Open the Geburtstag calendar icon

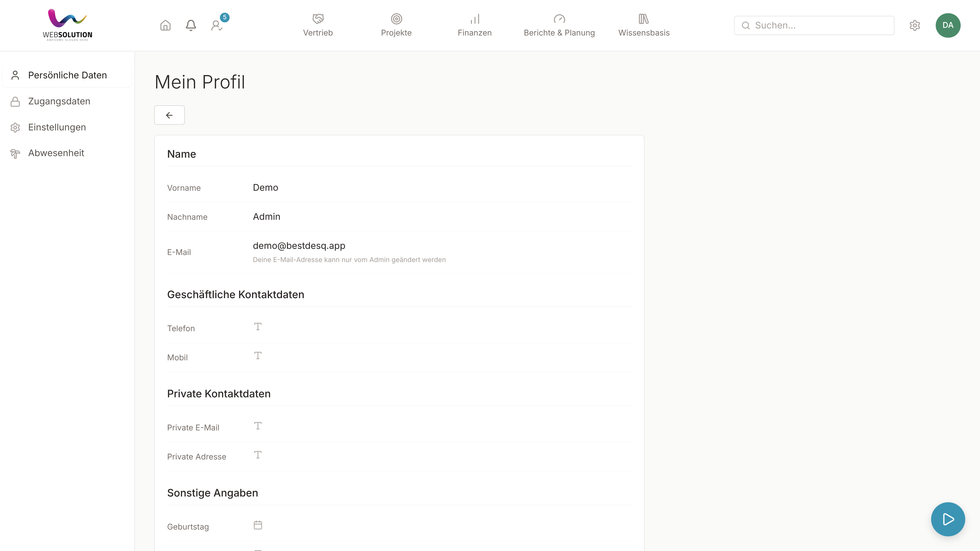click(x=258, y=525)
